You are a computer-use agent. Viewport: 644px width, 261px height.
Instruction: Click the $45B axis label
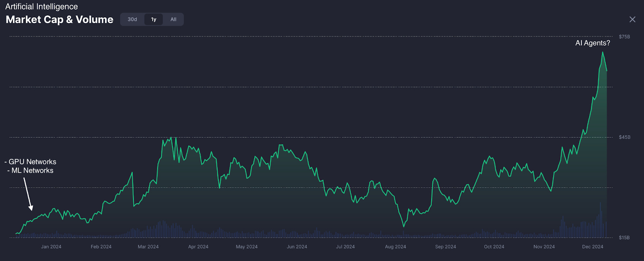tap(625, 137)
